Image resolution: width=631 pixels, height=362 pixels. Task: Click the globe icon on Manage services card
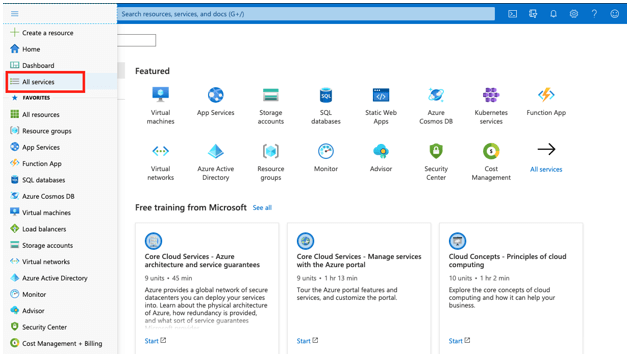tap(305, 241)
